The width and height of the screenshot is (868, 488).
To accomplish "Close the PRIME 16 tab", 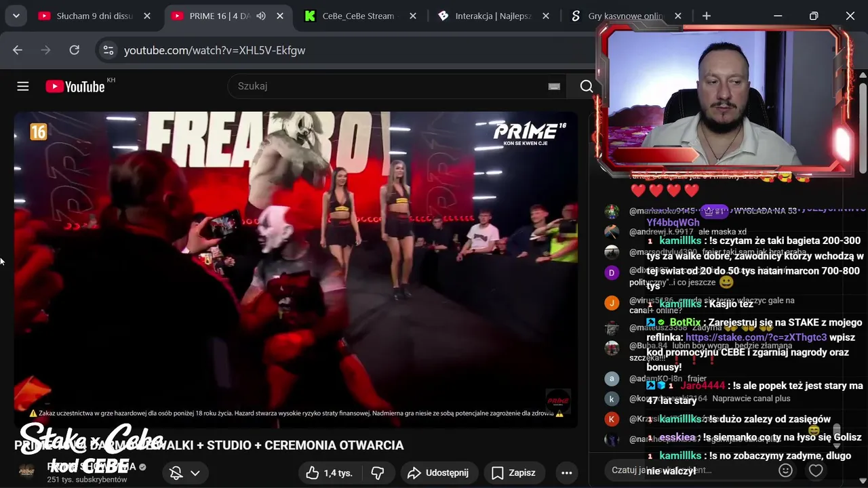I will point(279,16).
